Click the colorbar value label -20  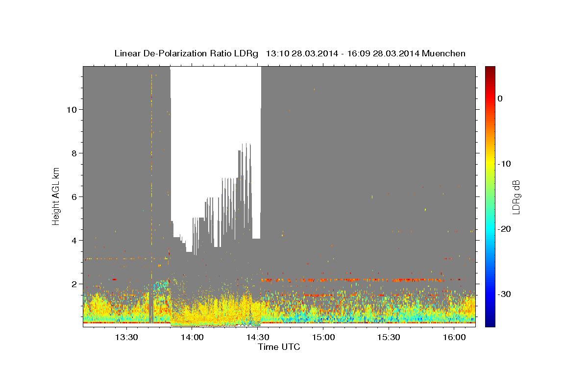point(505,229)
